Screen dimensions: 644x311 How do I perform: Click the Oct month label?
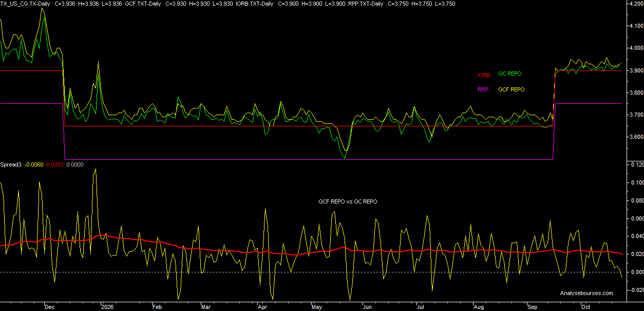click(x=585, y=307)
